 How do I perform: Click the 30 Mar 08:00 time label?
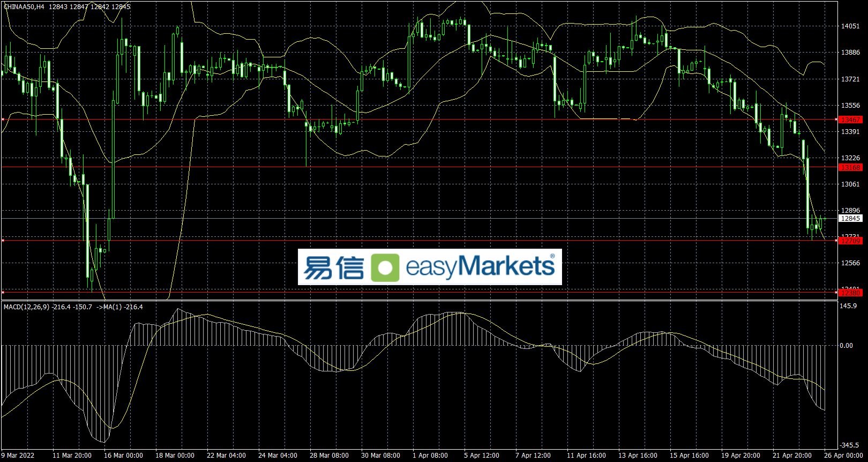tap(380, 456)
